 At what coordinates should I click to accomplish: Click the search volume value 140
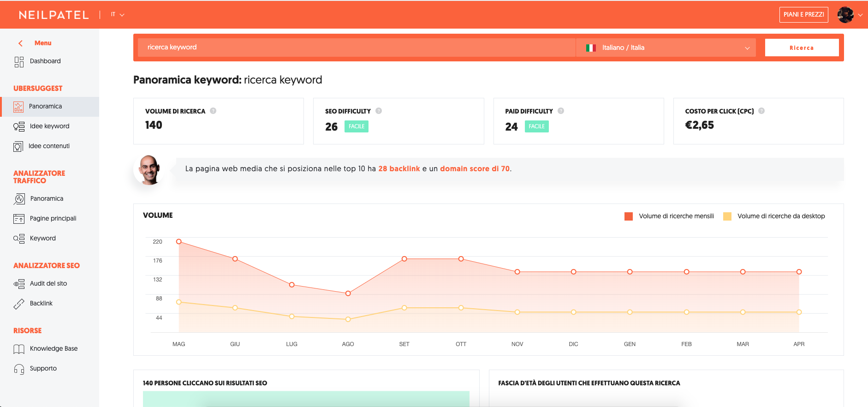[154, 126]
